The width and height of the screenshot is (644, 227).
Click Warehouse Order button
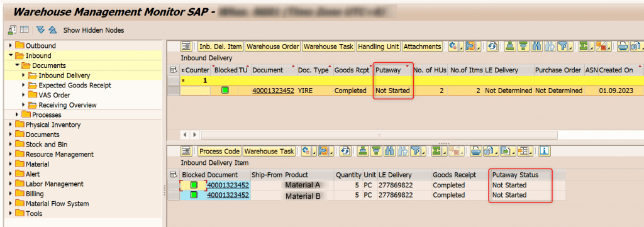pyautogui.click(x=273, y=47)
